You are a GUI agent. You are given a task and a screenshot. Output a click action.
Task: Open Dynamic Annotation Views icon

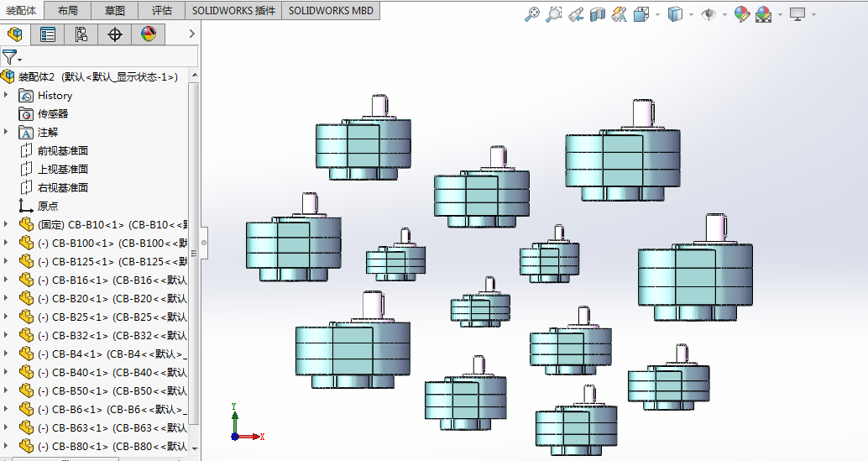point(619,14)
